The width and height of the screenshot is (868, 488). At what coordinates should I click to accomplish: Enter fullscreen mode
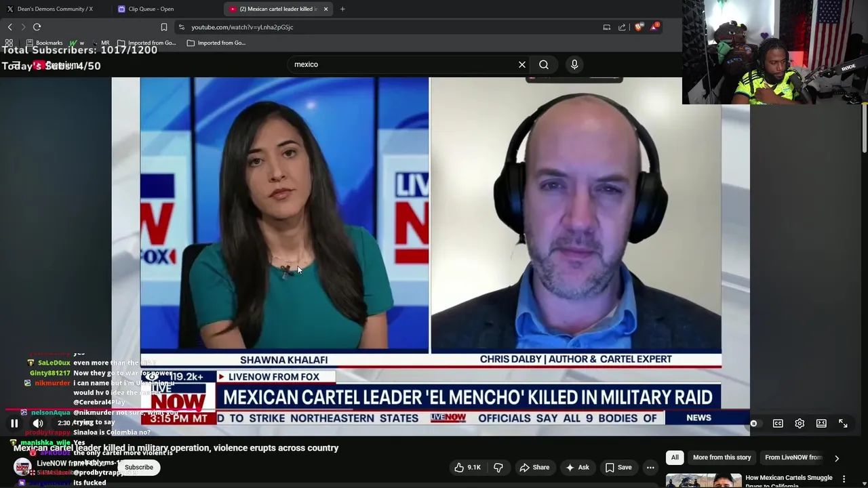[843, 424]
